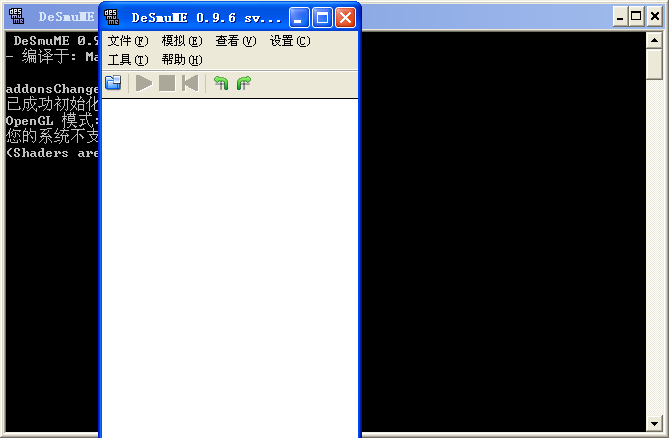The width and height of the screenshot is (669, 438).
Task: Reset emulation with the rewind-to-start button
Action: (x=190, y=83)
